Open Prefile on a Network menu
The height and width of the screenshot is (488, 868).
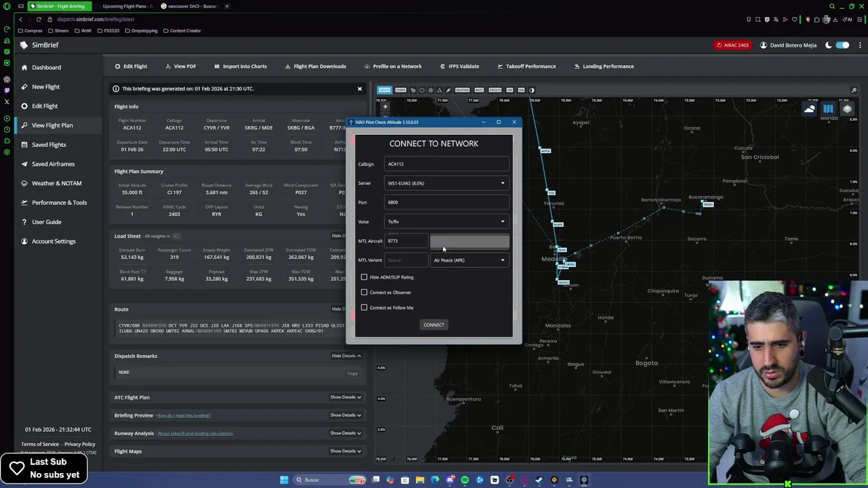[x=393, y=66]
